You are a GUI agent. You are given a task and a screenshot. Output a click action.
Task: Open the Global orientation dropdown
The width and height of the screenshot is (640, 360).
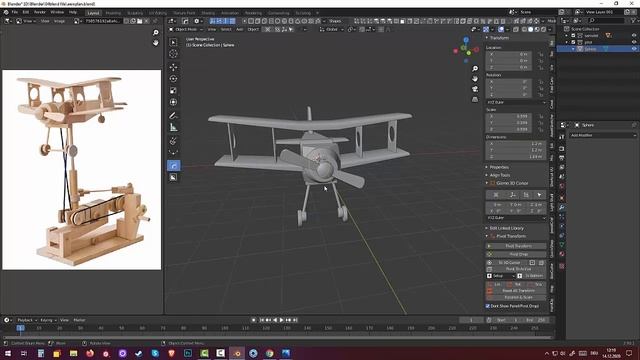[x=331, y=29]
